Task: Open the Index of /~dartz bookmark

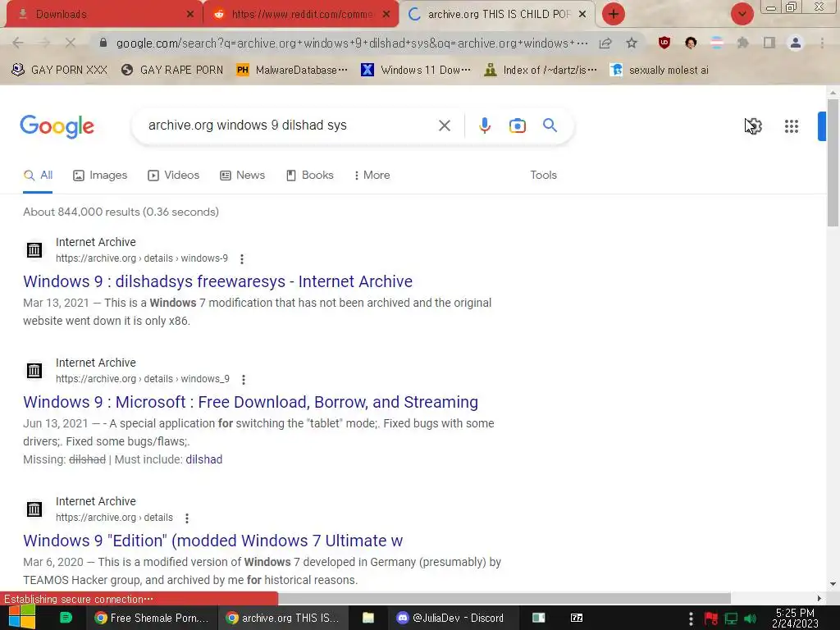Action: point(540,71)
